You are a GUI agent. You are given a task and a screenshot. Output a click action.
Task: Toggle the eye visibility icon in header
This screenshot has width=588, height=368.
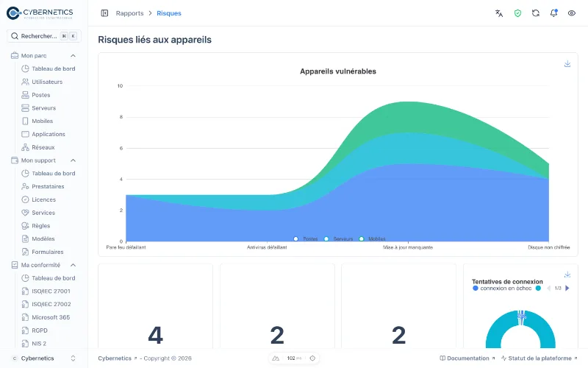pos(572,13)
